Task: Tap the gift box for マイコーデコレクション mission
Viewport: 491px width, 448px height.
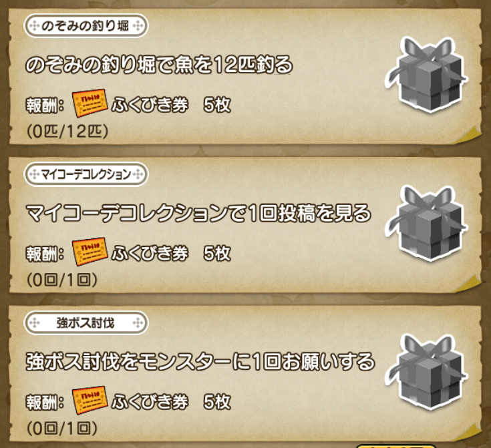Action: coord(426,223)
